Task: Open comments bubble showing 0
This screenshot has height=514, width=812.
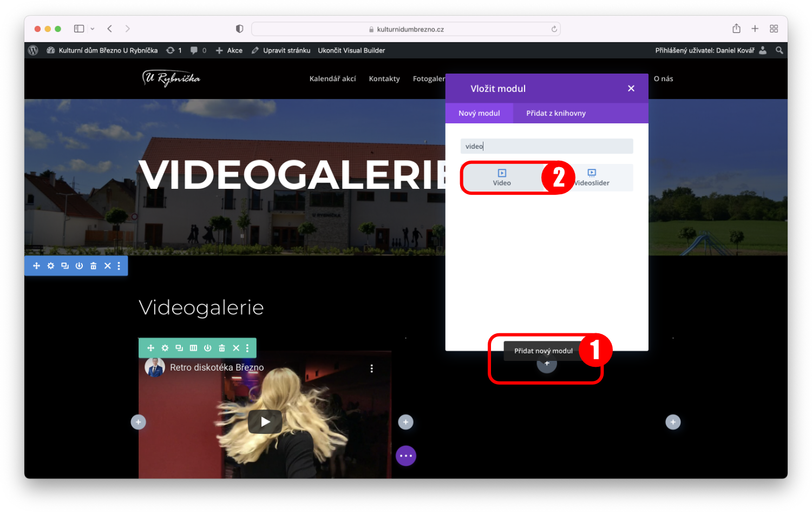Action: click(198, 50)
